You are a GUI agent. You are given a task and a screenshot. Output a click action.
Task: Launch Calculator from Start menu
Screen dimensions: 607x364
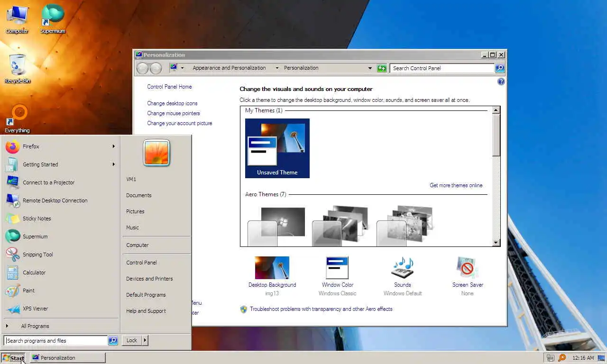click(60, 273)
